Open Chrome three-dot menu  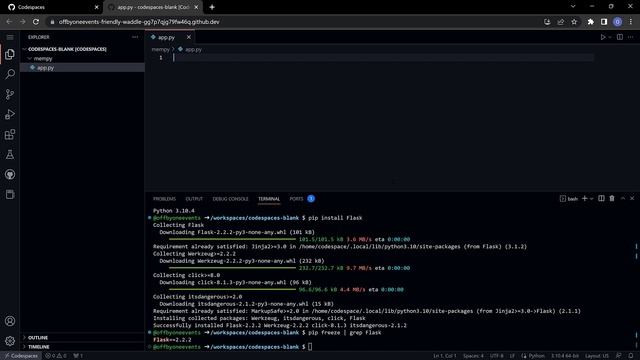pos(631,22)
